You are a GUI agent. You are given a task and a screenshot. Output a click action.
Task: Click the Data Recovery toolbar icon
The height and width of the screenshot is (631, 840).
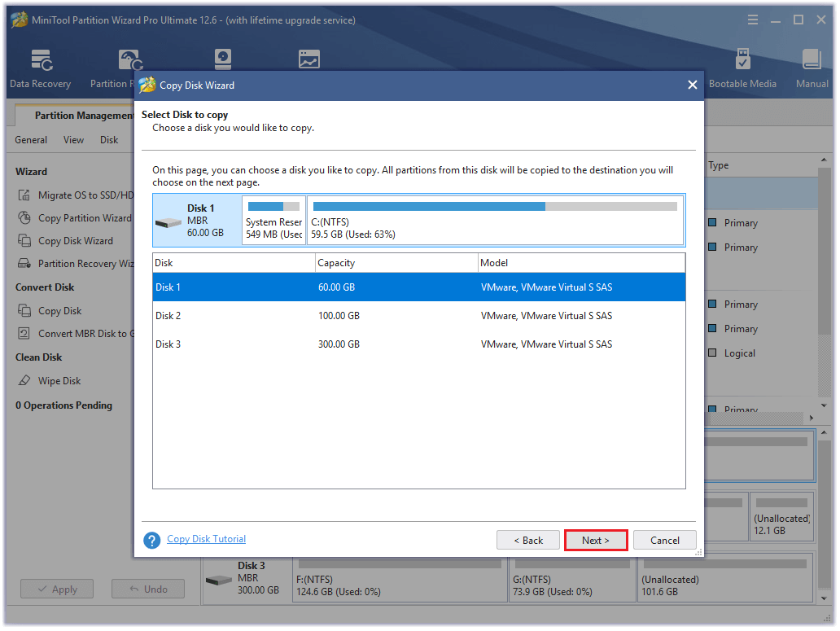(41, 61)
